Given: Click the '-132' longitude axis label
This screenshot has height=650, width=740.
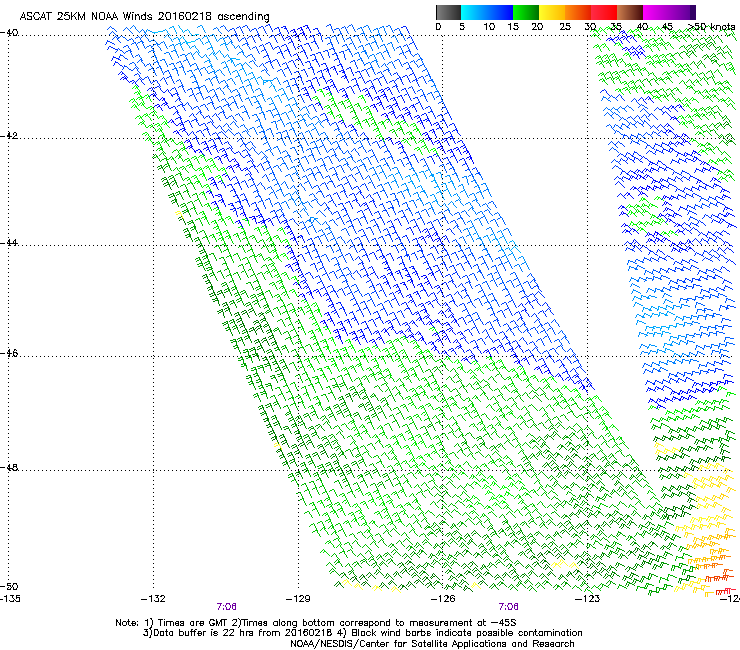Looking at the screenshot, I should coord(153,599).
